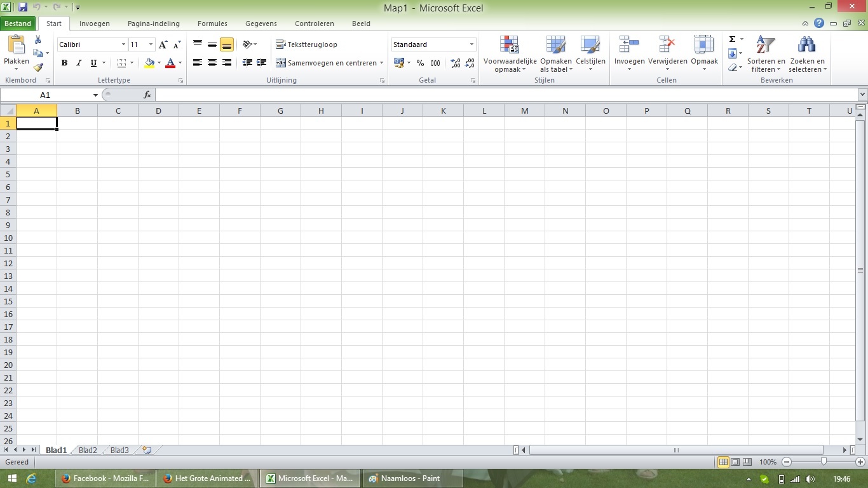
Task: Click the Zoeken en selecteren button
Action: click(x=807, y=54)
